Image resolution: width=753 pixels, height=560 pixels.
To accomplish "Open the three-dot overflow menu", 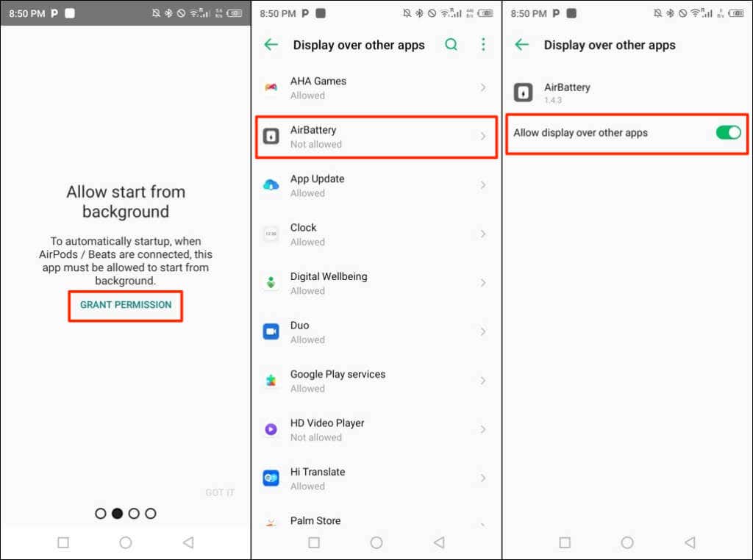I will [x=483, y=45].
